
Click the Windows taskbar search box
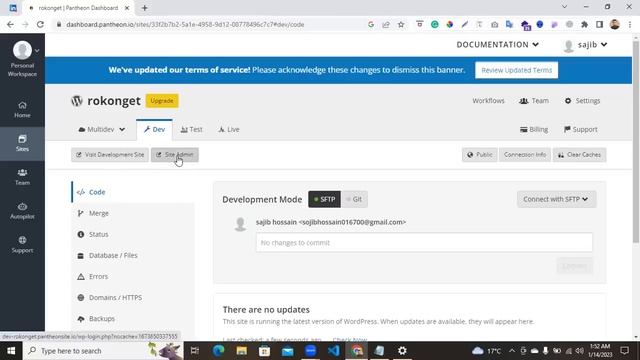[102, 351]
